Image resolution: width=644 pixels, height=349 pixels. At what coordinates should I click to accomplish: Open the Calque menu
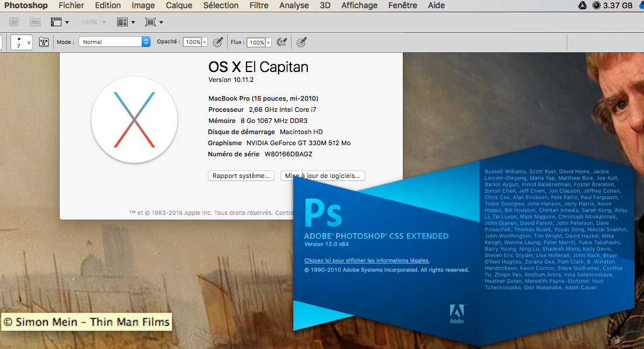point(179,5)
